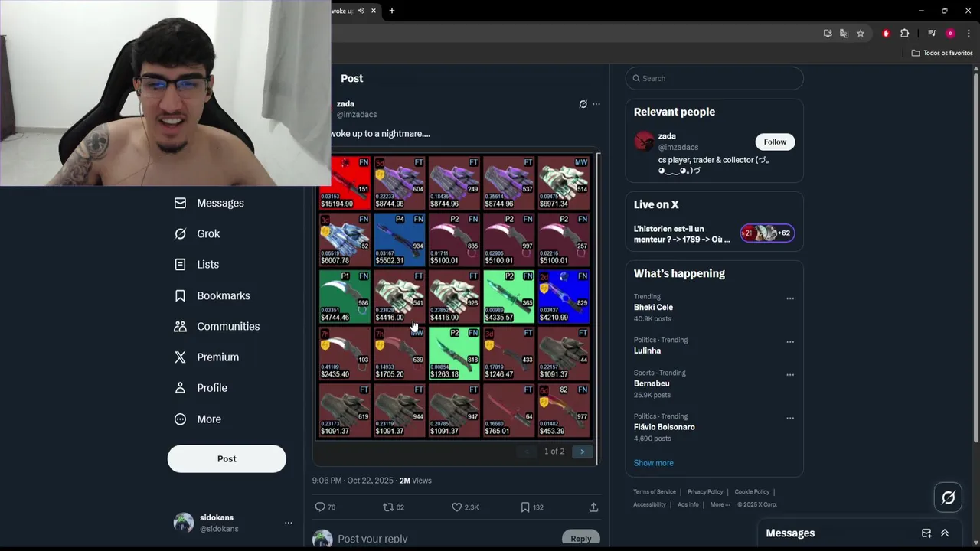The width and height of the screenshot is (980, 551).
Task: Expand the Messages drawer
Action: pos(945,533)
